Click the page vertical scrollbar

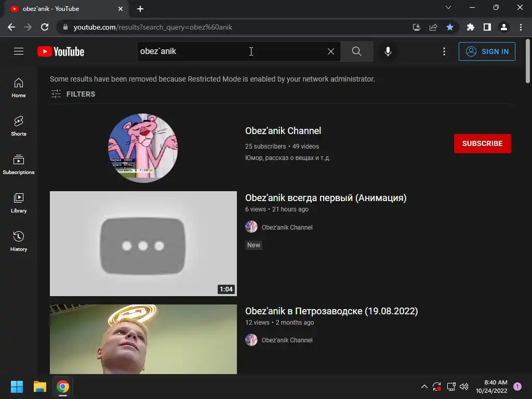click(528, 61)
